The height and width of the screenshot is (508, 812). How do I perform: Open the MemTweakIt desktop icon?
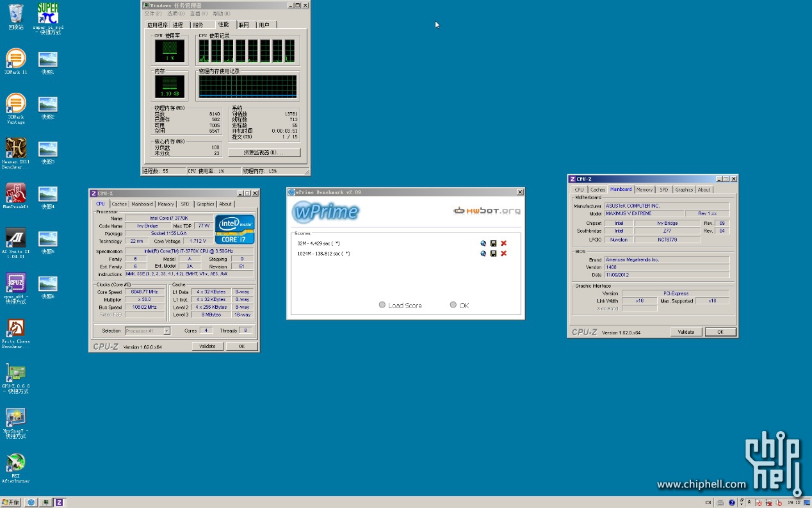coord(16,194)
